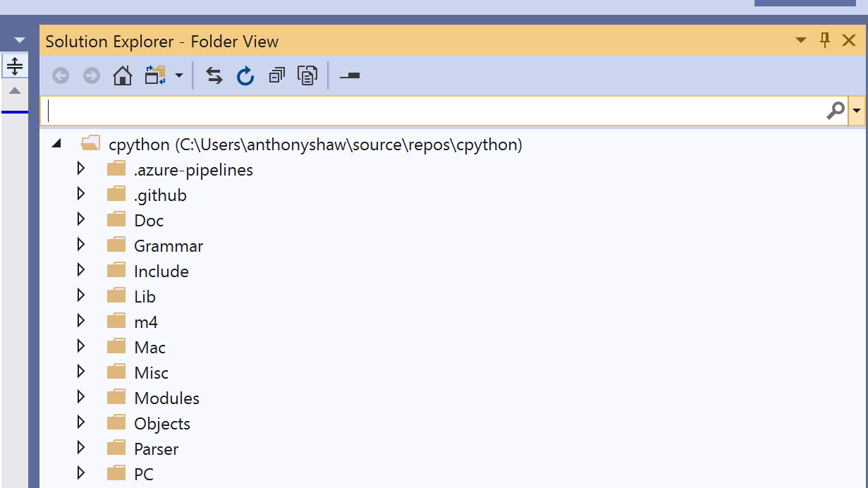Select the Lib folder
Screen dimensions: 868x488
pos(145,297)
